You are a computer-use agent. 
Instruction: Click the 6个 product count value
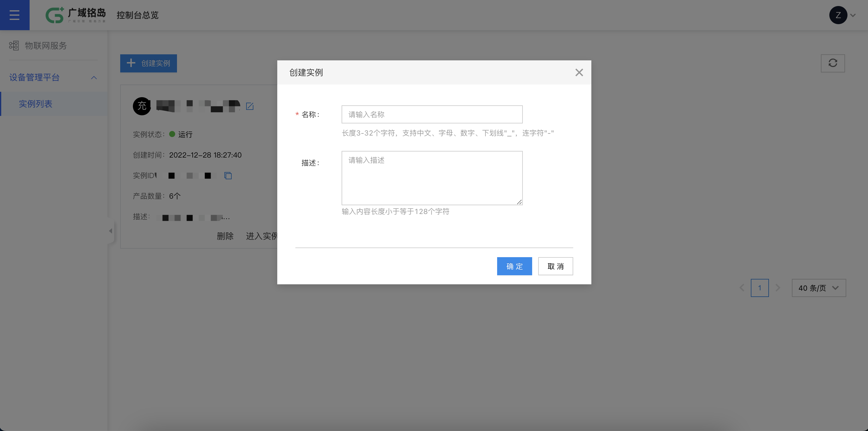click(x=175, y=196)
